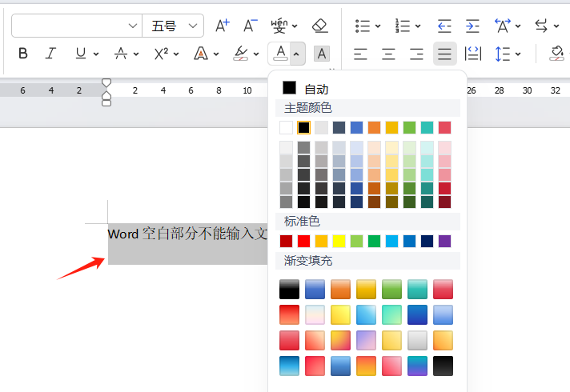The width and height of the screenshot is (570, 392).
Task: Increase paragraph indent
Action: click(472, 26)
